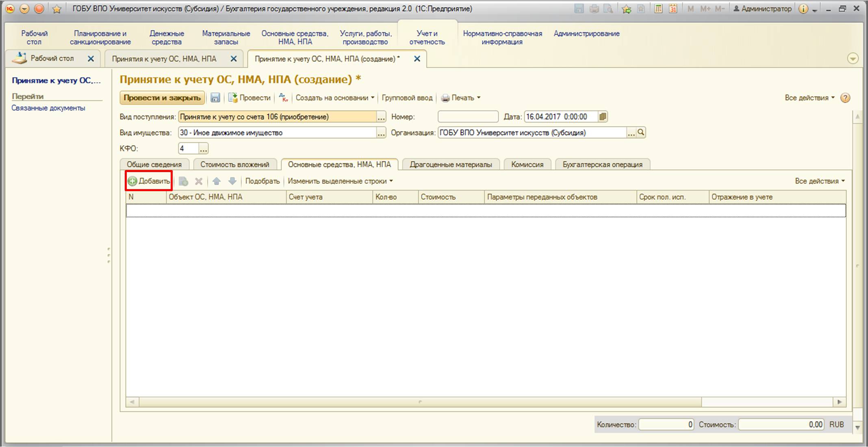The image size is (868, 447).
Task: Click the Номер input field
Action: (468, 117)
